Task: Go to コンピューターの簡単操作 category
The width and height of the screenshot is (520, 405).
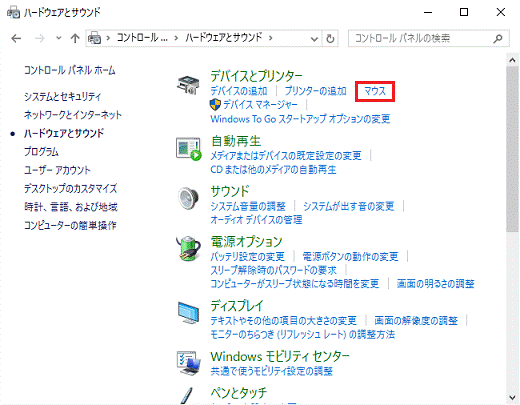Action: click(x=70, y=225)
